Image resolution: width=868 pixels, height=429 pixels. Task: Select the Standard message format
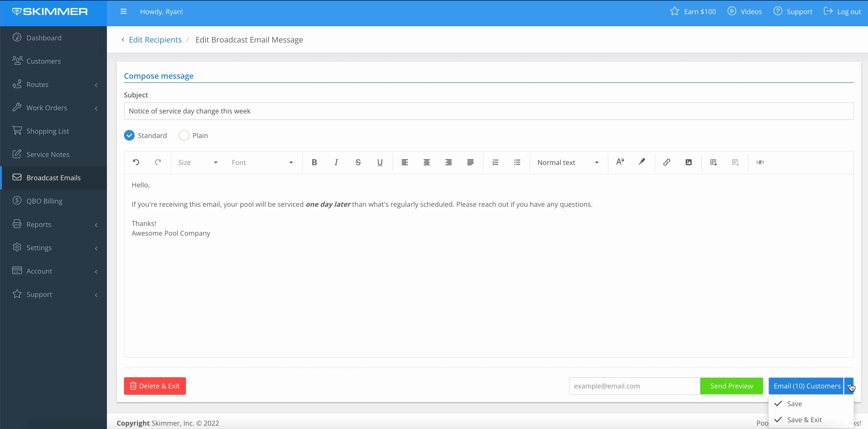pyautogui.click(x=129, y=135)
